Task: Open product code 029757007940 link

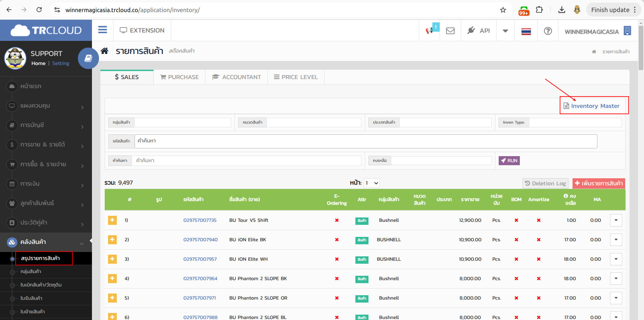Action: pos(200,240)
